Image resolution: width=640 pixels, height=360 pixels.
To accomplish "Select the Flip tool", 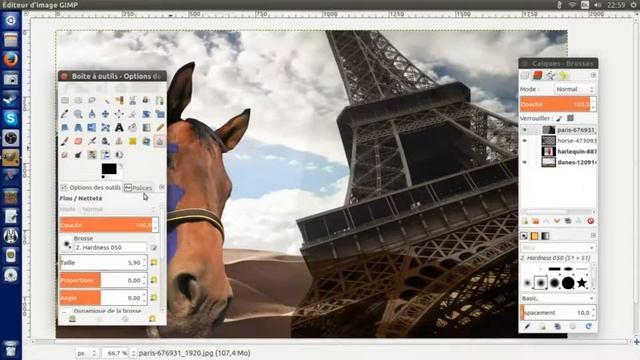I will click(92, 127).
